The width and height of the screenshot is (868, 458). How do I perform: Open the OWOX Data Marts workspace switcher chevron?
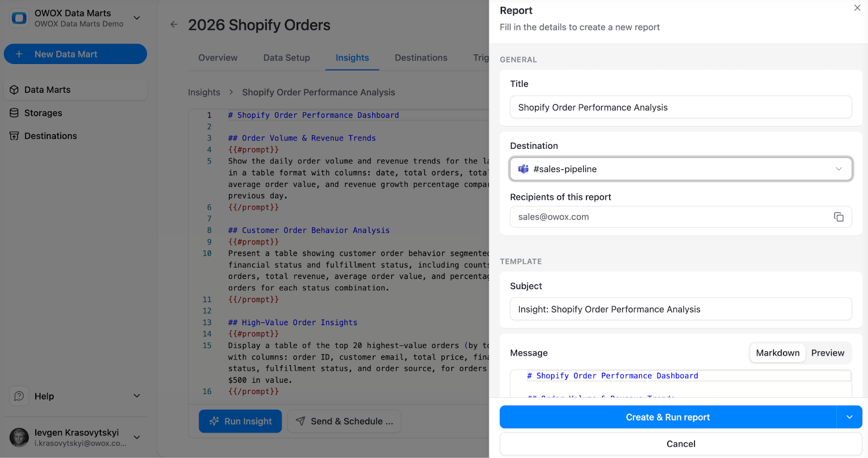(137, 18)
